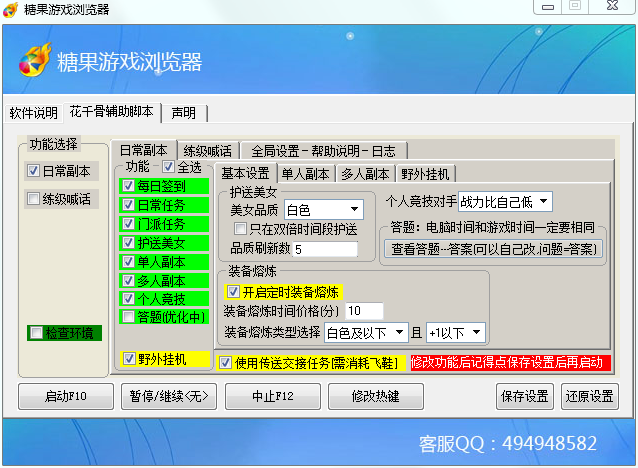
Task: Switch to the 软件说明 tab
Action: tap(34, 112)
